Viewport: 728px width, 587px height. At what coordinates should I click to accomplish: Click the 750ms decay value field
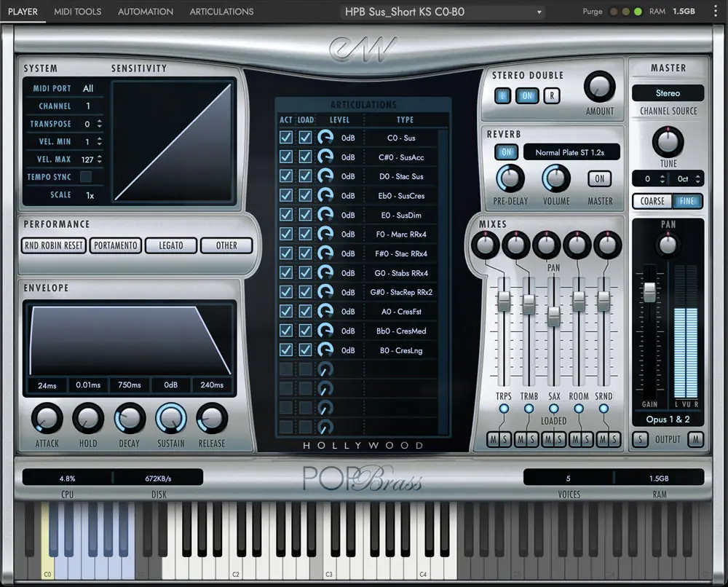(130, 385)
